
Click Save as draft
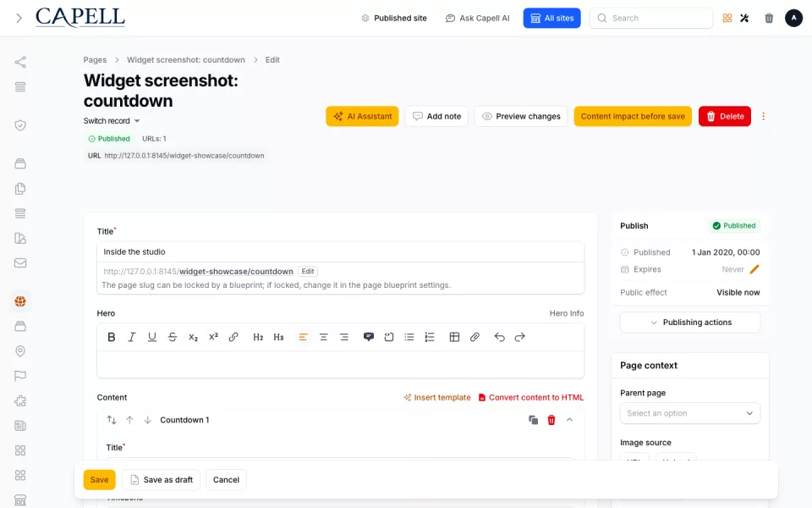tap(162, 479)
